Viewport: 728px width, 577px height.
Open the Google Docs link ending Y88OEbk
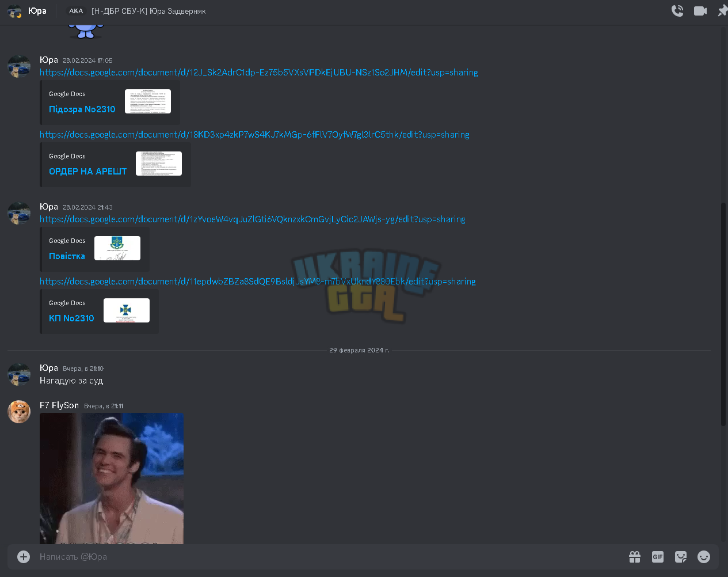[257, 282]
